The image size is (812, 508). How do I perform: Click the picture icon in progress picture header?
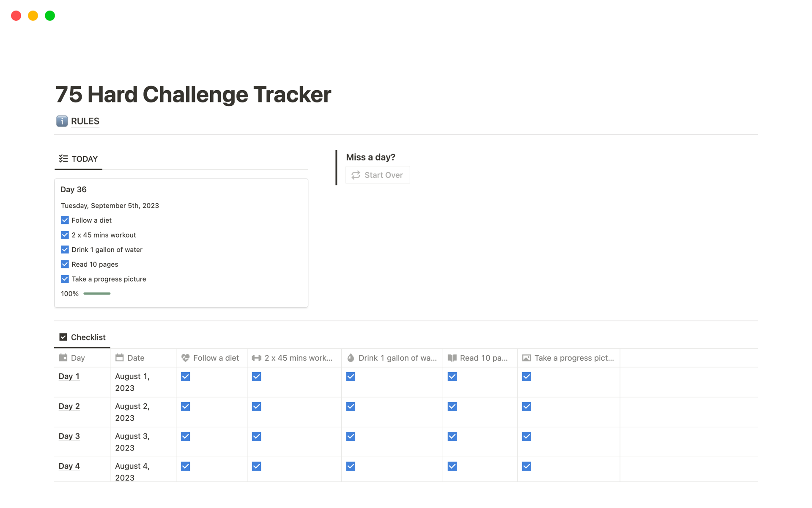click(527, 358)
